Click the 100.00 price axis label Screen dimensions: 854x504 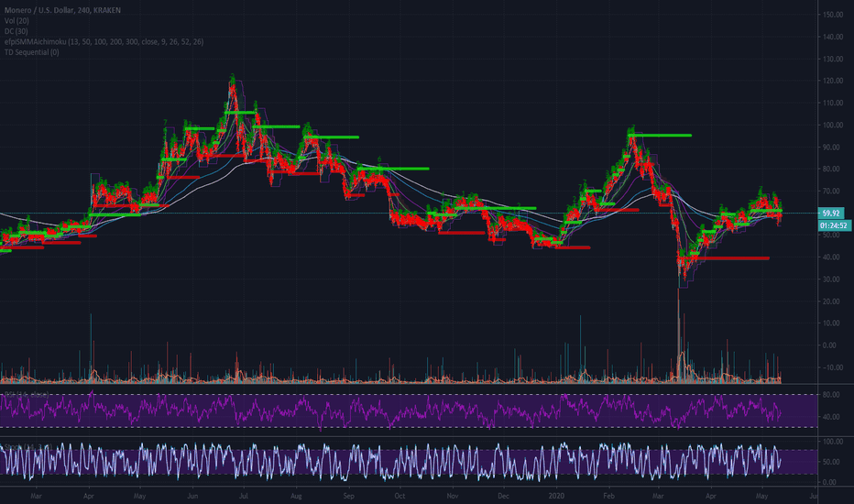[833, 126]
